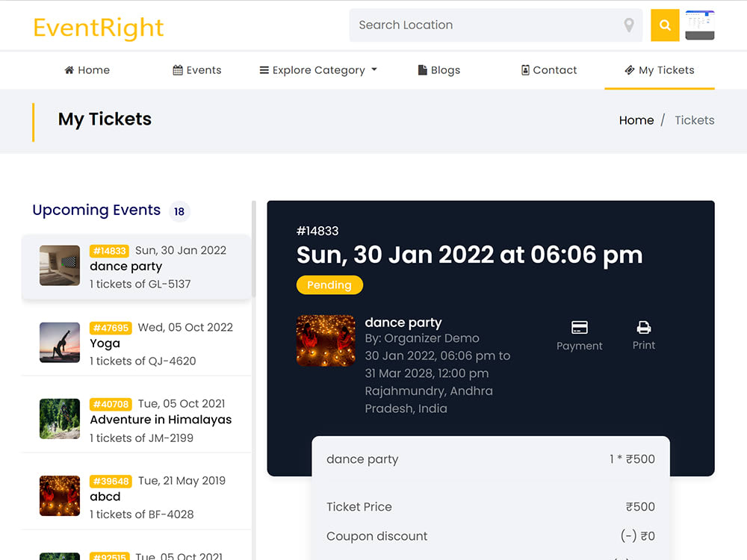Viewport: 747px width, 560px height.
Task: Click the home icon beside Home
Action: 69,70
